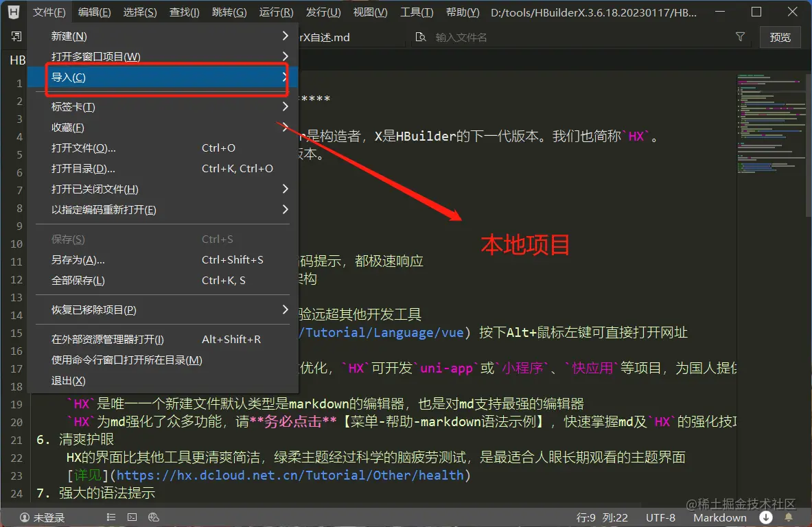Open the 发行(U) menu
The width and height of the screenshot is (812, 527).
point(323,12)
